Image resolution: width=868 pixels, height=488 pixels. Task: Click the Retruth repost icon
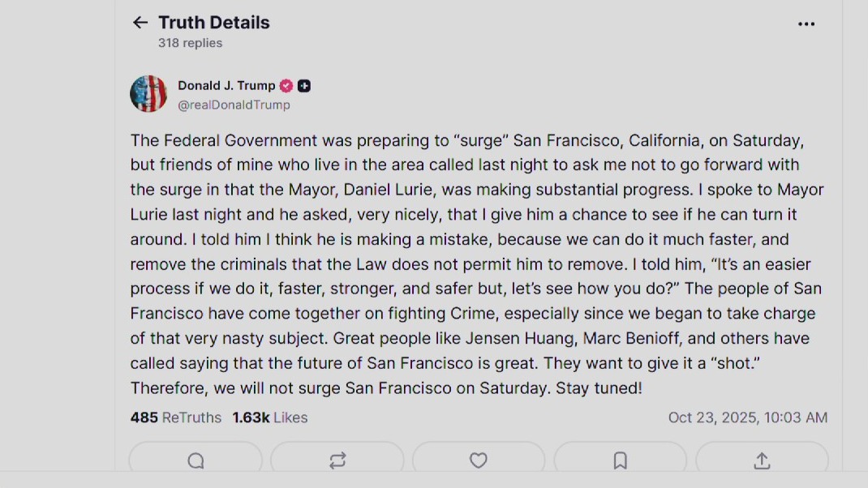tap(337, 460)
